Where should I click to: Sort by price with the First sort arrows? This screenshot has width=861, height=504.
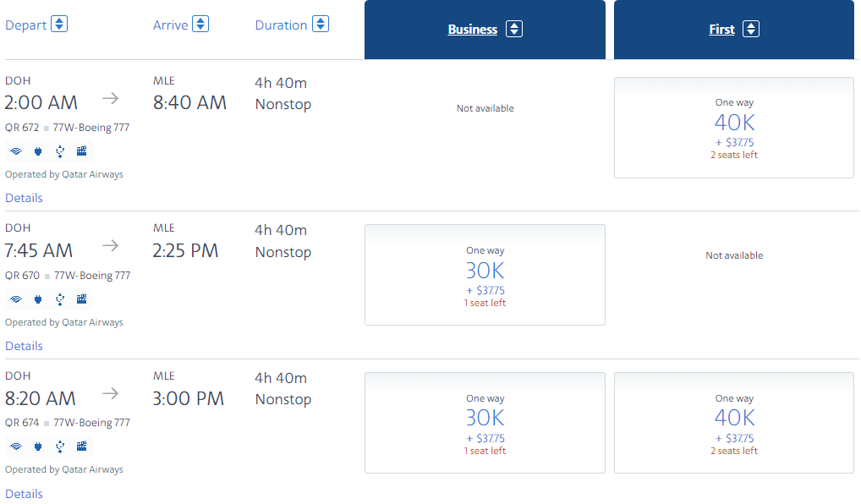(751, 30)
